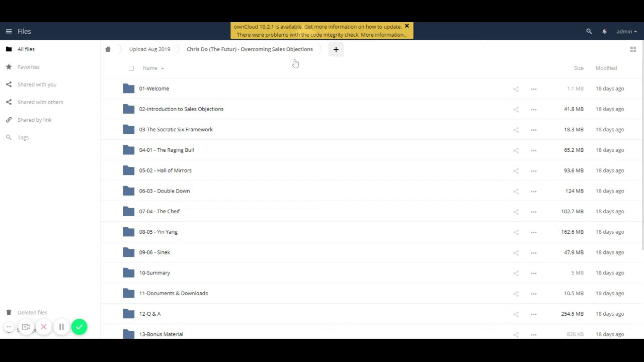The width and height of the screenshot is (644, 362).
Task: Open more actions for 06-03 - Double Down
Action: pos(533,191)
